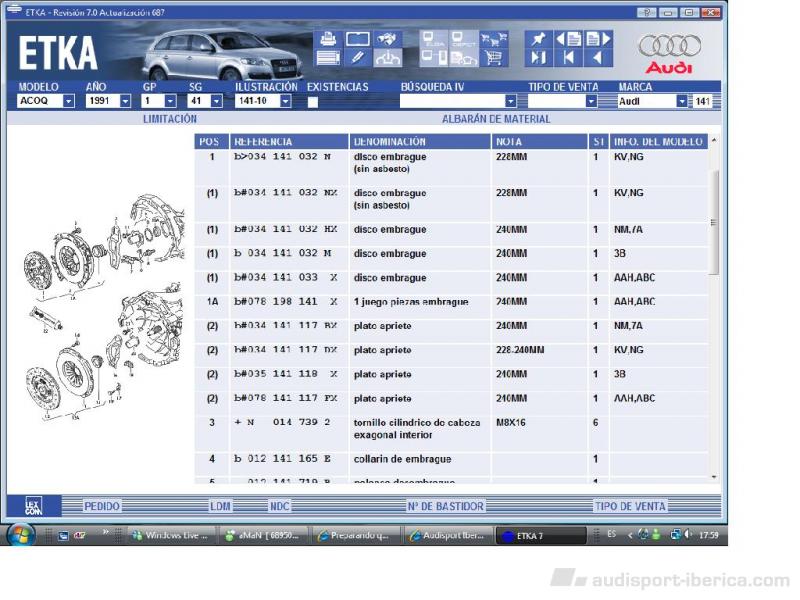Click the Referencia column header
The height and width of the screenshot is (600, 800).
point(289,141)
